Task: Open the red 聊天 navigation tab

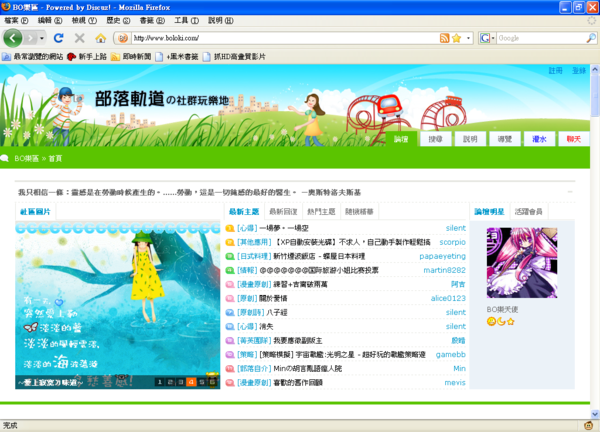Action: [573, 139]
